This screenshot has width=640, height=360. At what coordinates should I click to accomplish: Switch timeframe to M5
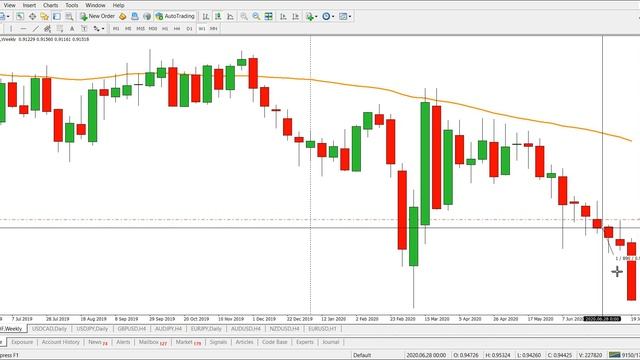click(128, 29)
